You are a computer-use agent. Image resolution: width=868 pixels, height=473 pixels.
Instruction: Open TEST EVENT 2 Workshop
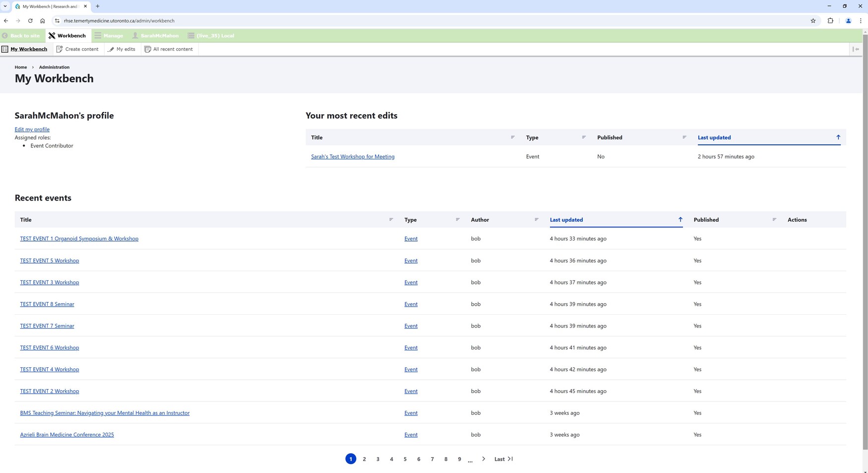(x=50, y=391)
